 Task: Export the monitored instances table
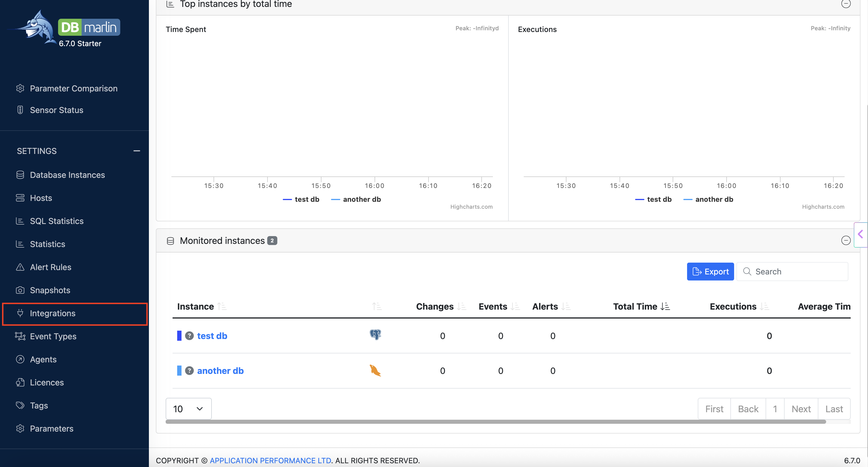click(x=710, y=271)
